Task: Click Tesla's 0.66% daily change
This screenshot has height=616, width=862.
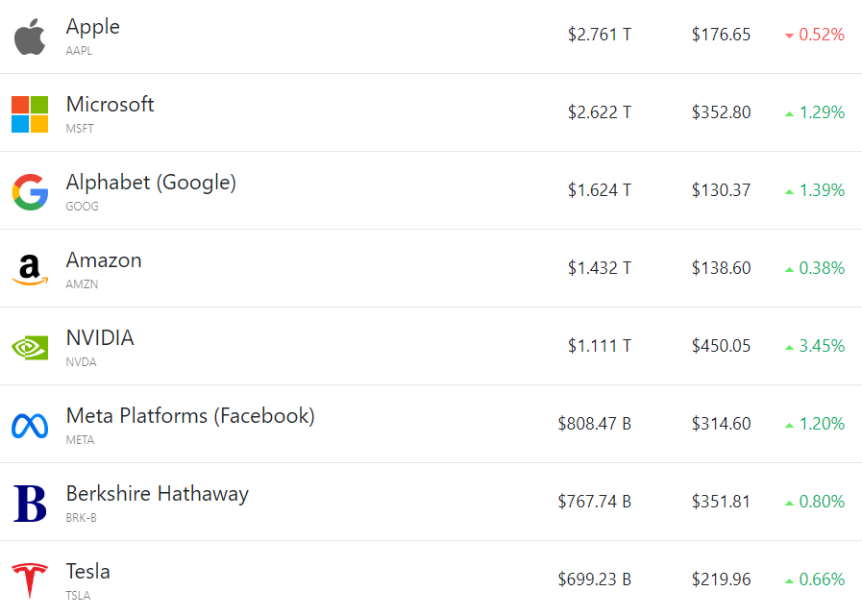Action: [822, 579]
